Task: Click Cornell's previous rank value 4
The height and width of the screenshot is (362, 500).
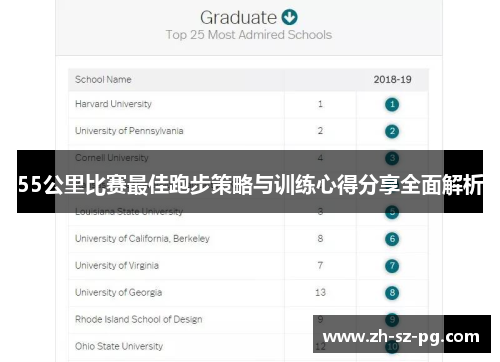Action: coord(320,158)
